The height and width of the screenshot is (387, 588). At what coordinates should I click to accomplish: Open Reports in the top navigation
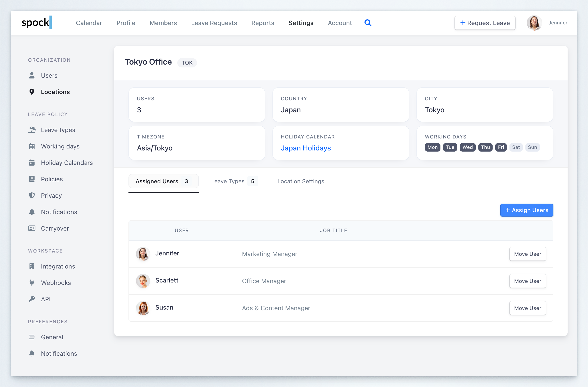click(263, 23)
